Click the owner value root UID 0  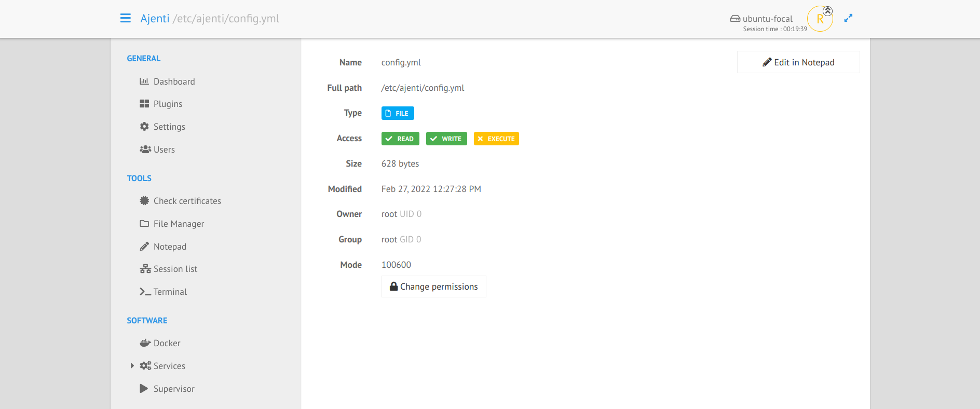pyautogui.click(x=402, y=214)
